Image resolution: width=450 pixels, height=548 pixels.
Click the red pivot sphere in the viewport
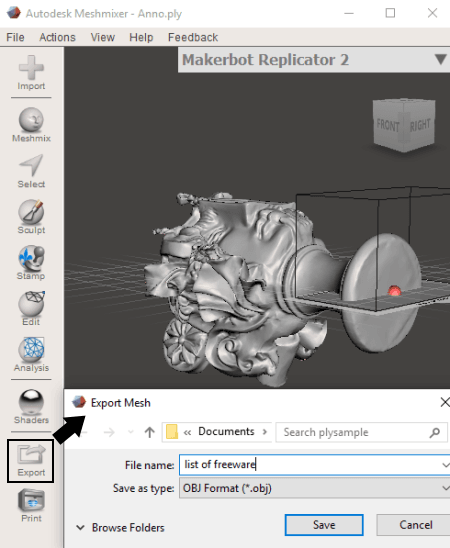[394, 291]
